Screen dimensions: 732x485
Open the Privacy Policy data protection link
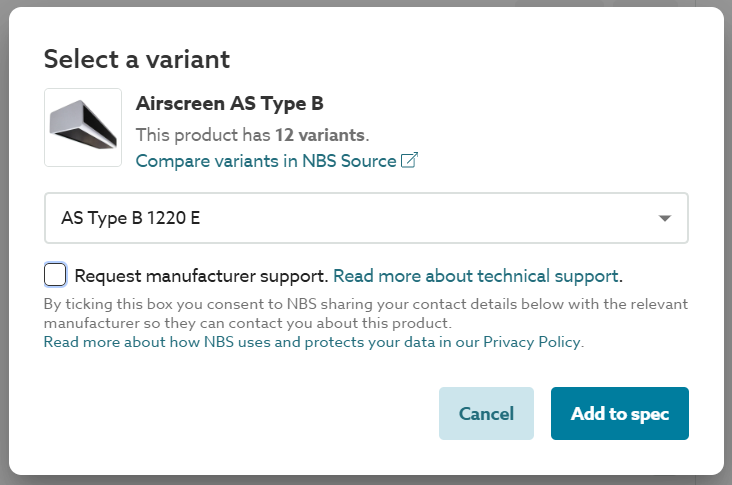313,342
